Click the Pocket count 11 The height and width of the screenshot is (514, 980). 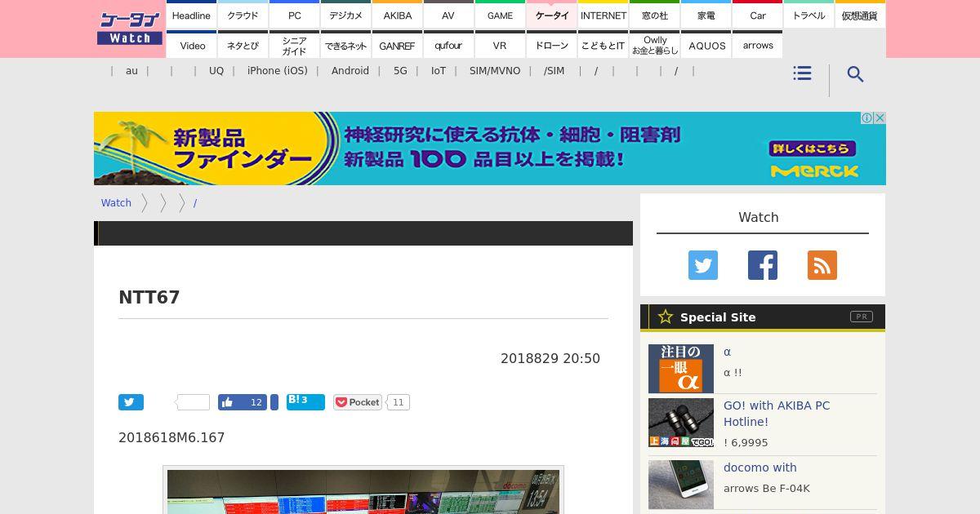click(398, 402)
